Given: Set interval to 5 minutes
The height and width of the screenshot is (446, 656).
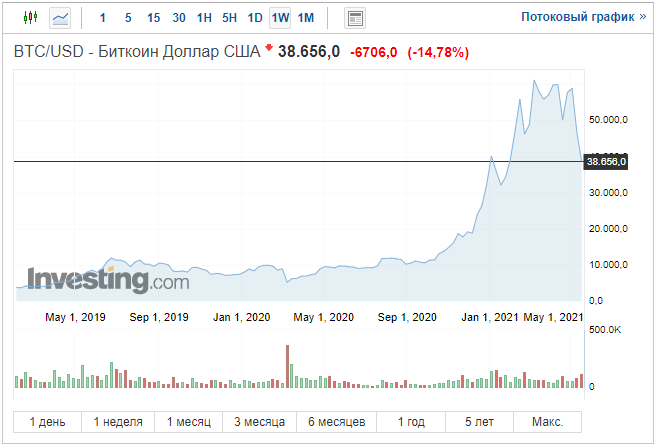Looking at the screenshot, I should [x=128, y=18].
